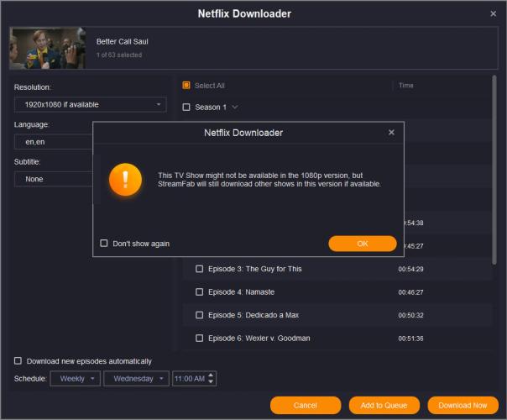Enable Download new episodes automatically
Viewport: 507px width, 420px height.
(x=18, y=361)
